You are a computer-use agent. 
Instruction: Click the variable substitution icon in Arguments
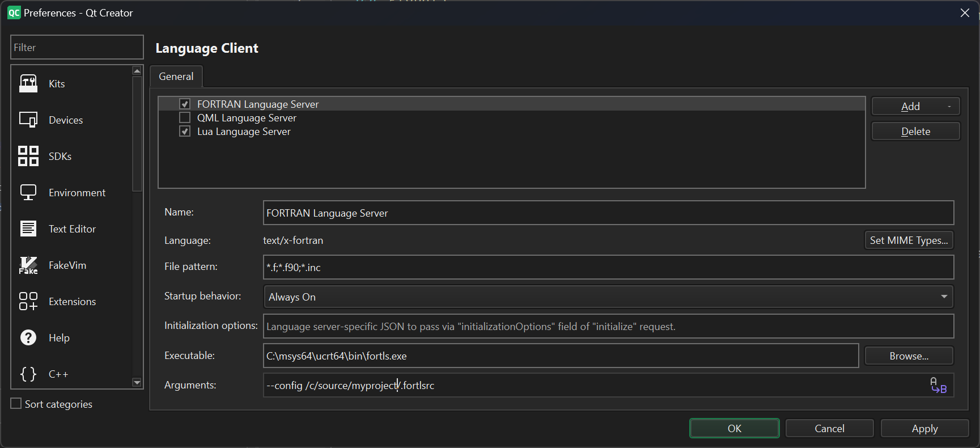click(x=939, y=386)
